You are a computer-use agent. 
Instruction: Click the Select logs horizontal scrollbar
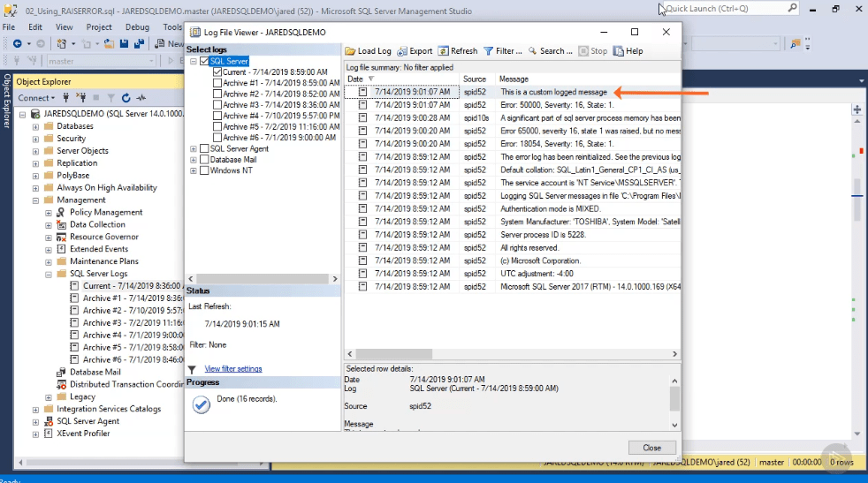(263, 279)
